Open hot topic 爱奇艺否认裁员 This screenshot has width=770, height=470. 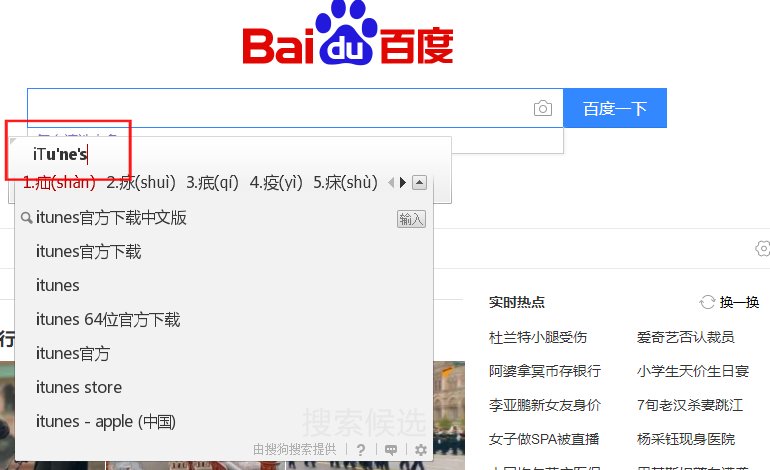686,337
